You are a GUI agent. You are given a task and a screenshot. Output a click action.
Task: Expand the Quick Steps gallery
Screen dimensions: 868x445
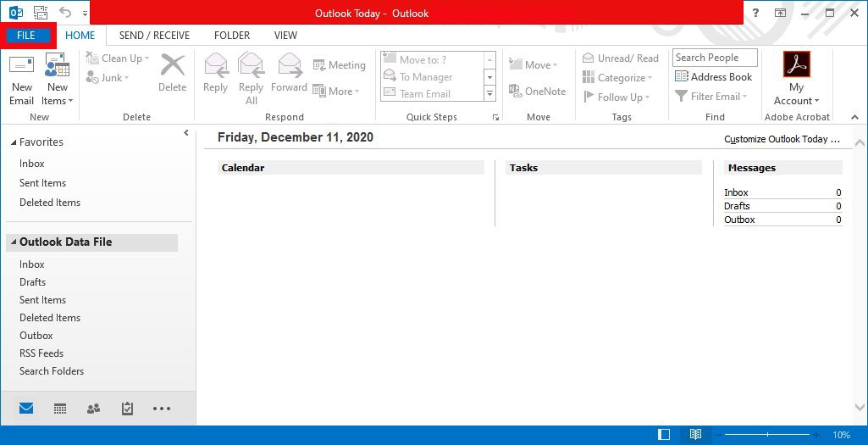[x=489, y=93]
